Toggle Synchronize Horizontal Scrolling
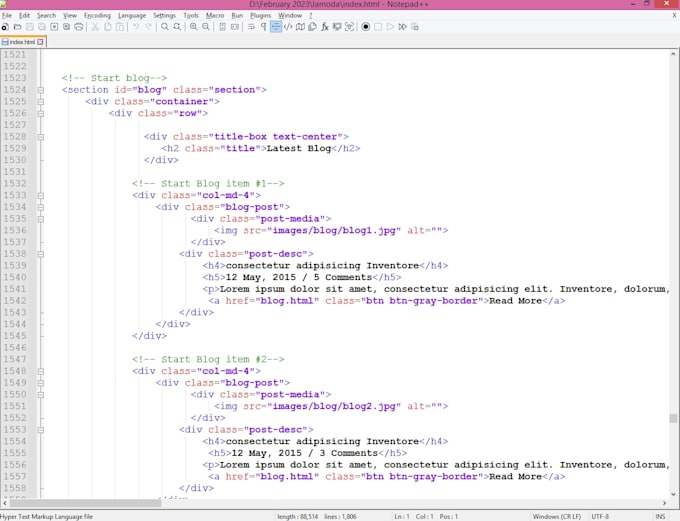Image resolution: width=680 pixels, height=521 pixels. [235, 27]
